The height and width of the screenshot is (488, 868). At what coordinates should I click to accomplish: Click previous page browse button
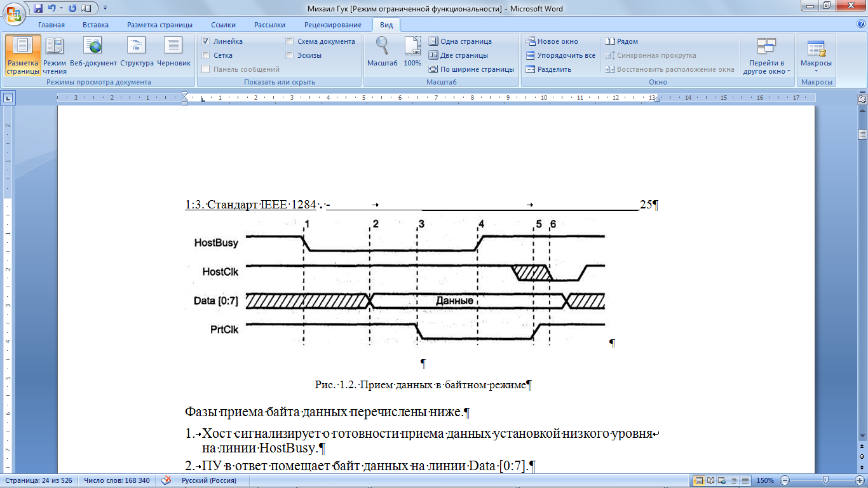pos(862,447)
